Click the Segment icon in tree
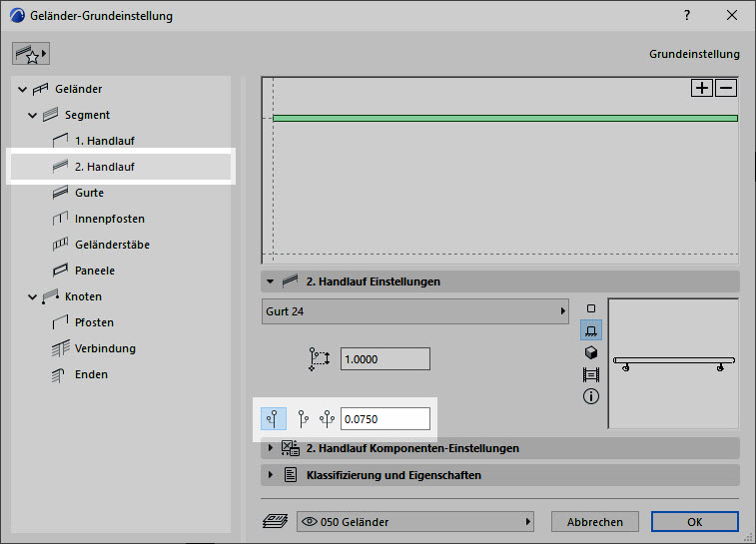This screenshot has height=544, width=756. pyautogui.click(x=50, y=115)
